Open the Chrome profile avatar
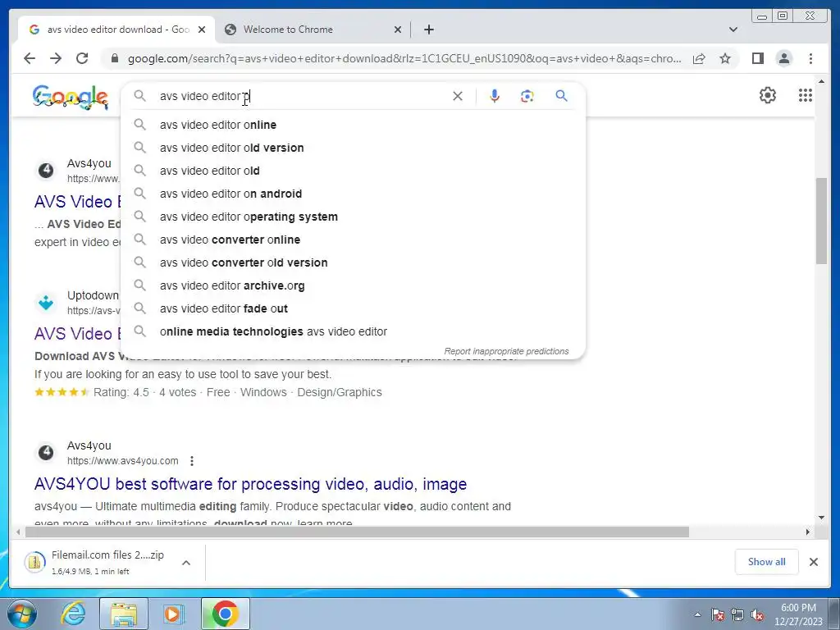 [x=784, y=58]
